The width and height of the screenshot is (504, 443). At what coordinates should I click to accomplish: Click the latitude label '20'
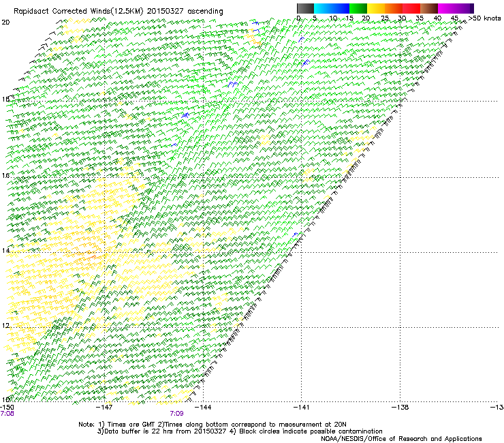[5, 22]
